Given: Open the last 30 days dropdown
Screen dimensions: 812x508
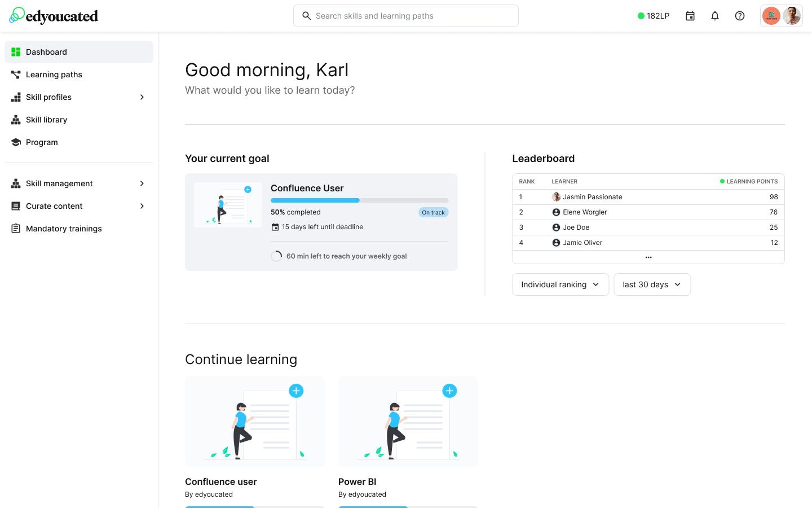Looking at the screenshot, I should pos(652,284).
